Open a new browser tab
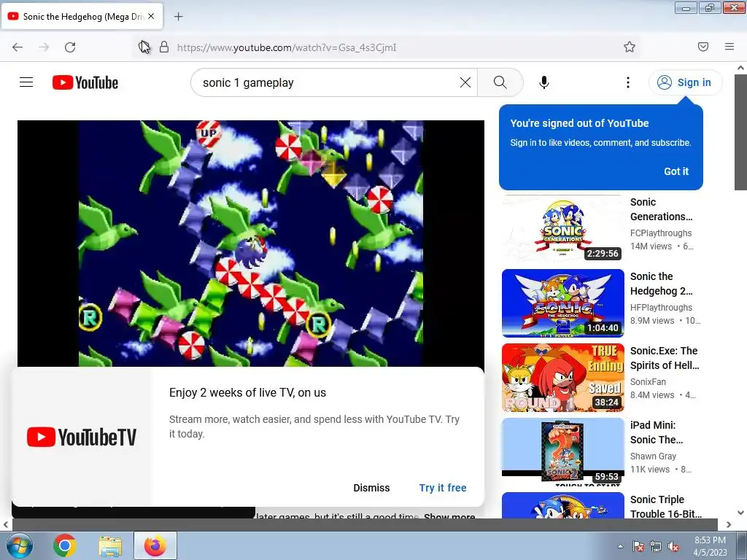The width and height of the screenshot is (747, 560). click(x=179, y=17)
